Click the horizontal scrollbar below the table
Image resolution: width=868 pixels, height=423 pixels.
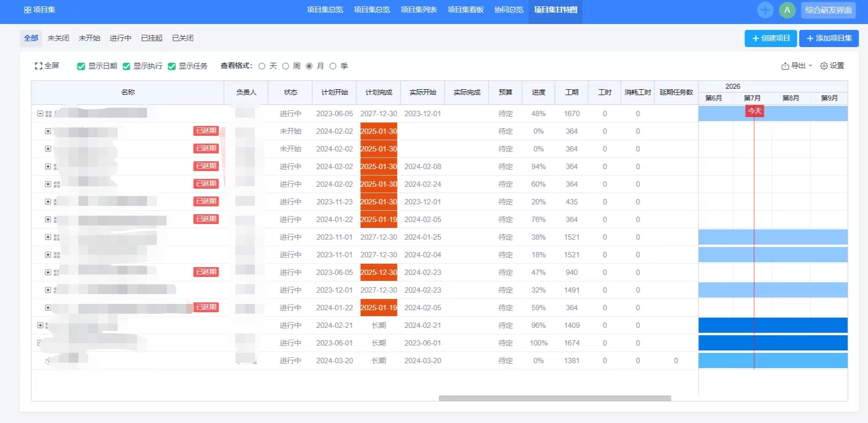coord(555,398)
